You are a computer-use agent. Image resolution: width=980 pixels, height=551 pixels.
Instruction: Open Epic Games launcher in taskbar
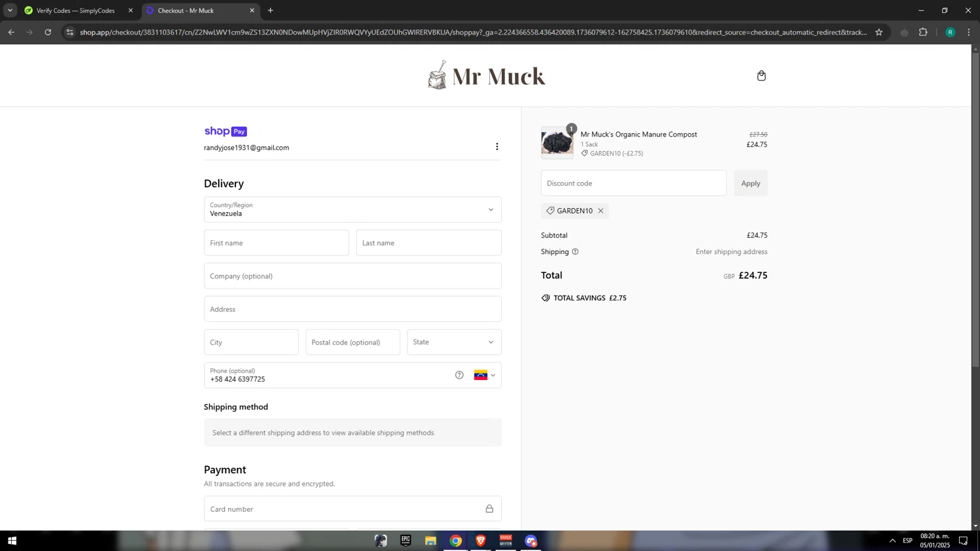(x=406, y=541)
